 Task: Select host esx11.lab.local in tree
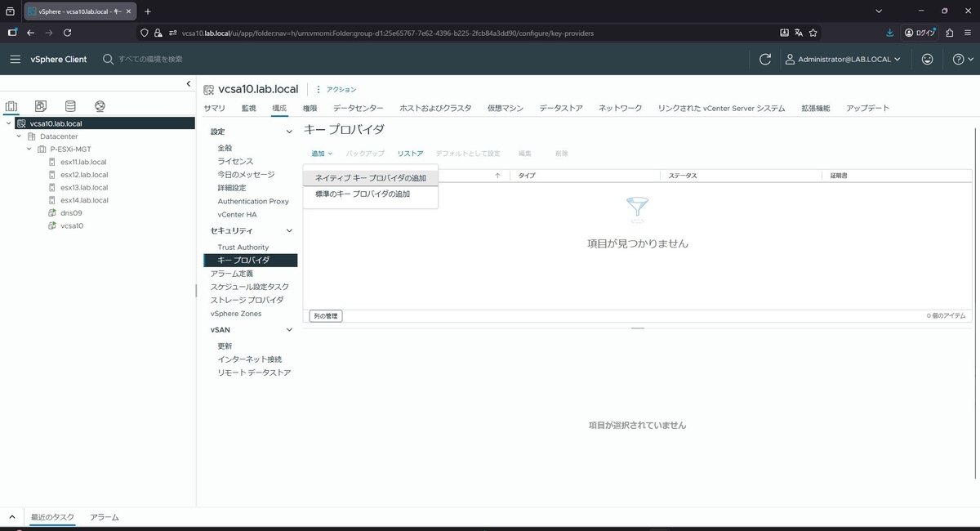coord(83,162)
